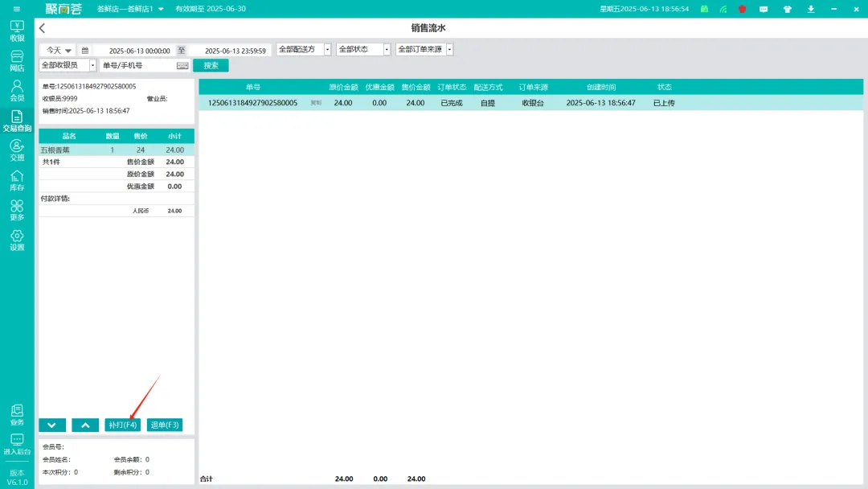Open the 全部状态 status dropdown
Screen dimensions: 868x489
tap(363, 49)
